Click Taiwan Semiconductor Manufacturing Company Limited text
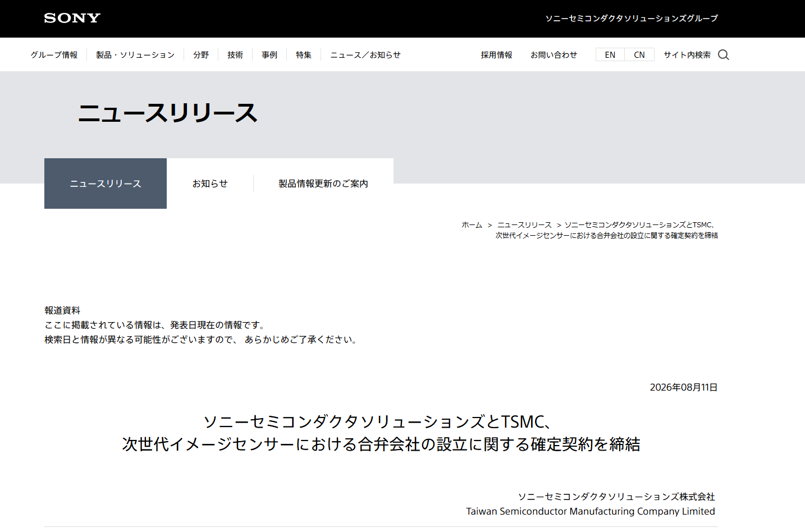 pos(591,511)
